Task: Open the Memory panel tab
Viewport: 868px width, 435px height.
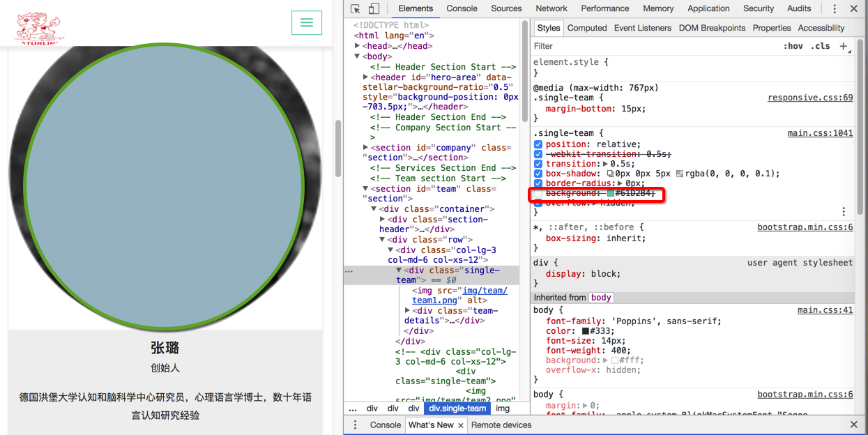Action: 658,8
